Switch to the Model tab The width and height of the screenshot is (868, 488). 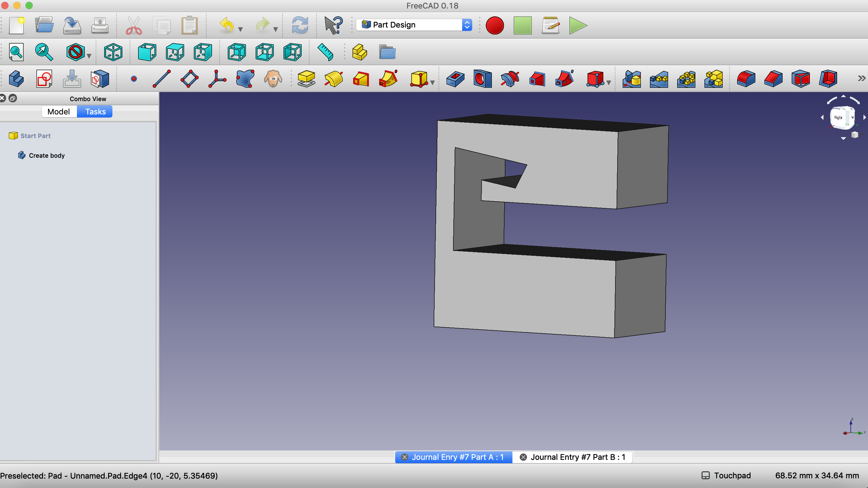coord(59,111)
